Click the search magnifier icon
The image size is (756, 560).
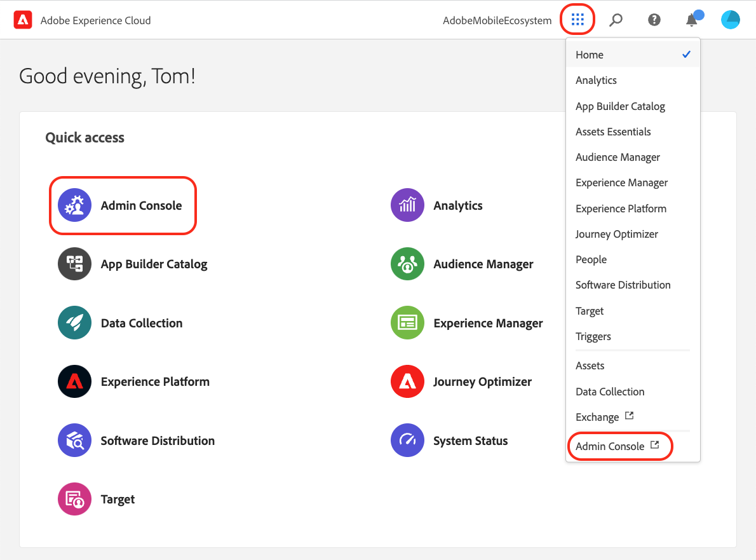point(616,20)
